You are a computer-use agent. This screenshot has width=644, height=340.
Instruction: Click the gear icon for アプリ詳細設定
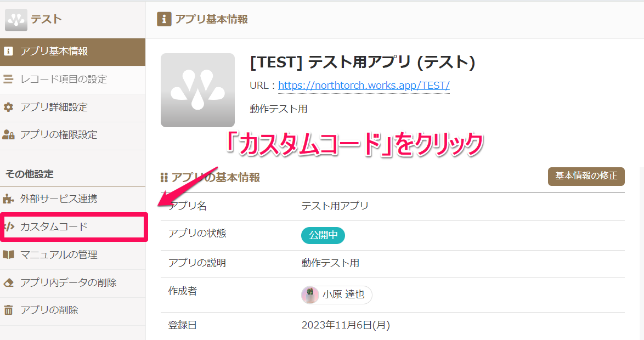click(x=8, y=107)
